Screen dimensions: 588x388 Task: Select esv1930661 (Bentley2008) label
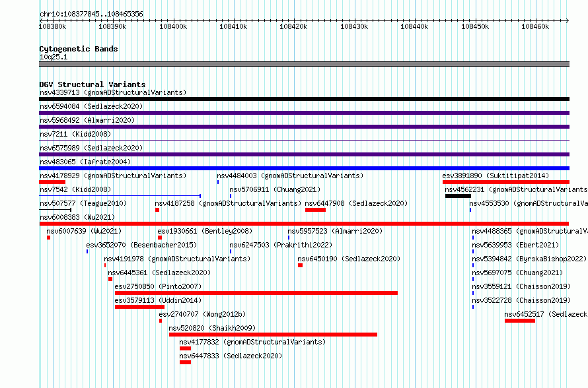point(205,231)
